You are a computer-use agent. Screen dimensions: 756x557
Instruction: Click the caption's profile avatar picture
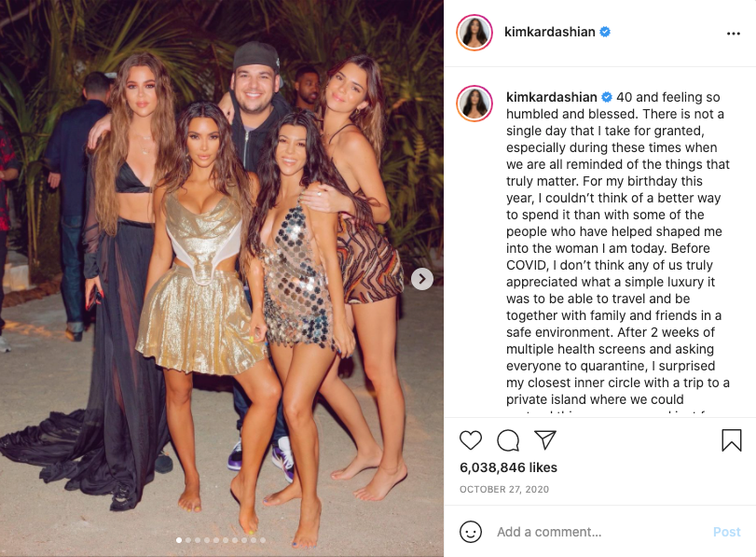474,104
